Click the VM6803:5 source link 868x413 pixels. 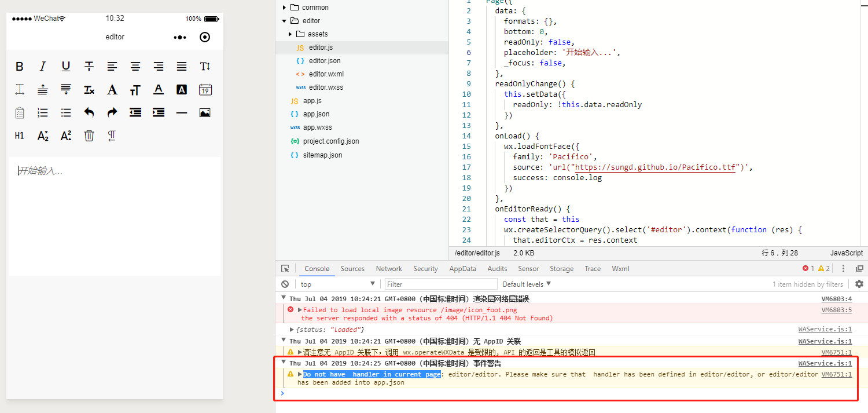click(x=836, y=310)
